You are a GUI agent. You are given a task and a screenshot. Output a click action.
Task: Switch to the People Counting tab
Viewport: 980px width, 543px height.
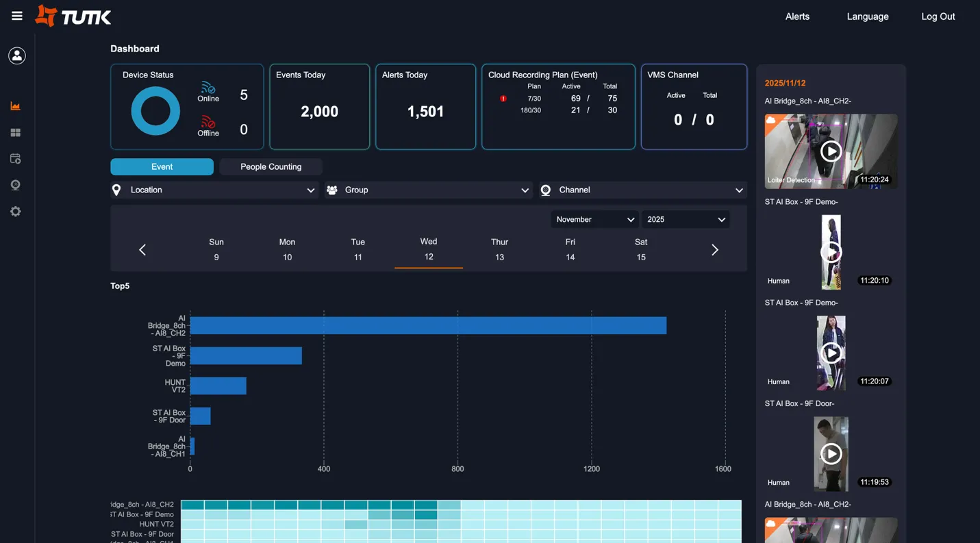pos(271,166)
